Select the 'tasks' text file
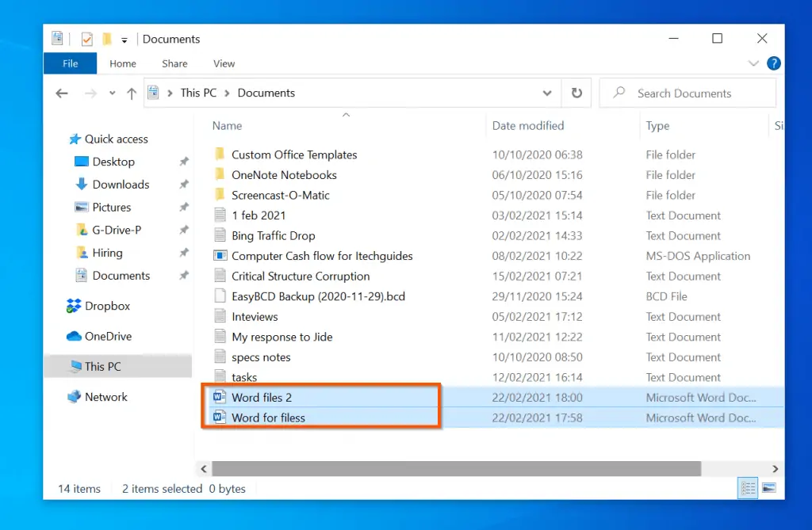Screen dimensions: 812x530 244,377
